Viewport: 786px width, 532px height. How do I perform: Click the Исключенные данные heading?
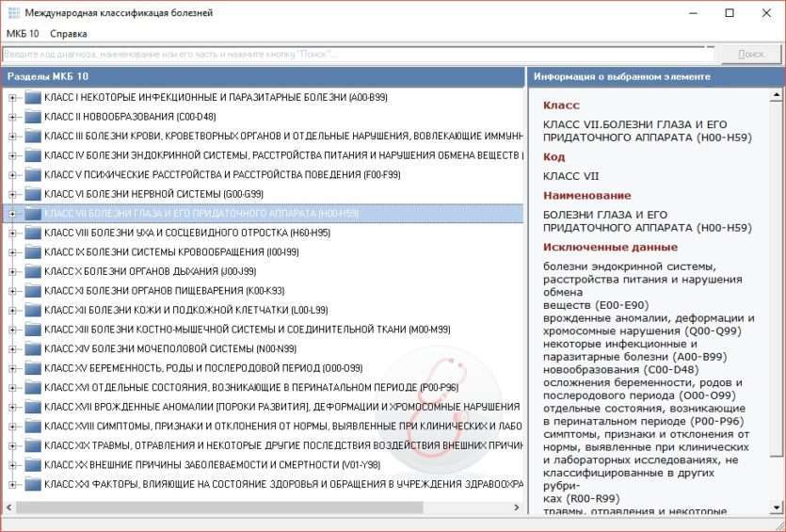coord(610,248)
